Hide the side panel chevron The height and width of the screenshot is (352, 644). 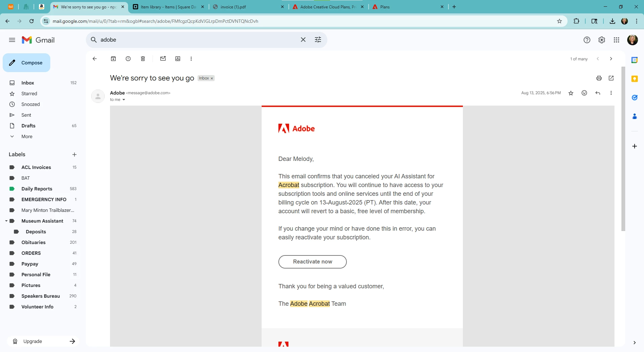coord(635,343)
